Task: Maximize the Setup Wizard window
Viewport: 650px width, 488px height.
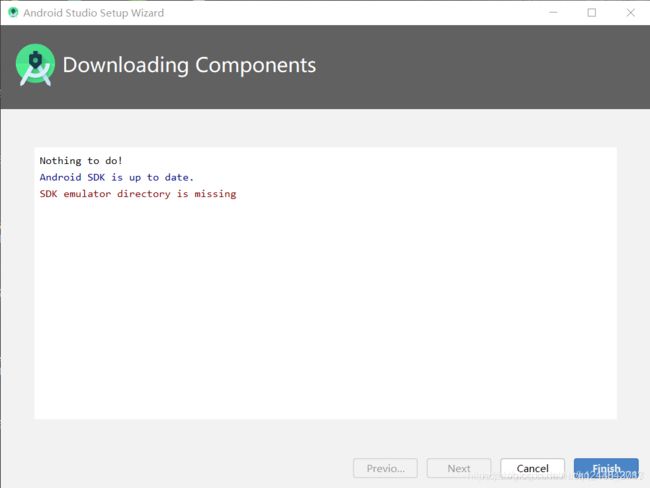Action: tap(592, 12)
